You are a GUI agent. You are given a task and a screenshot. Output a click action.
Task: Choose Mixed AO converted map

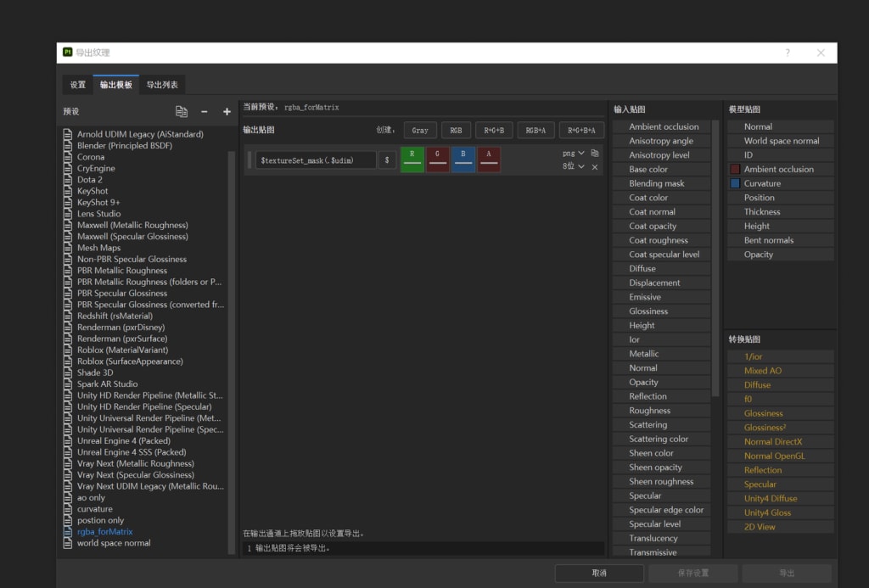[x=781, y=371]
